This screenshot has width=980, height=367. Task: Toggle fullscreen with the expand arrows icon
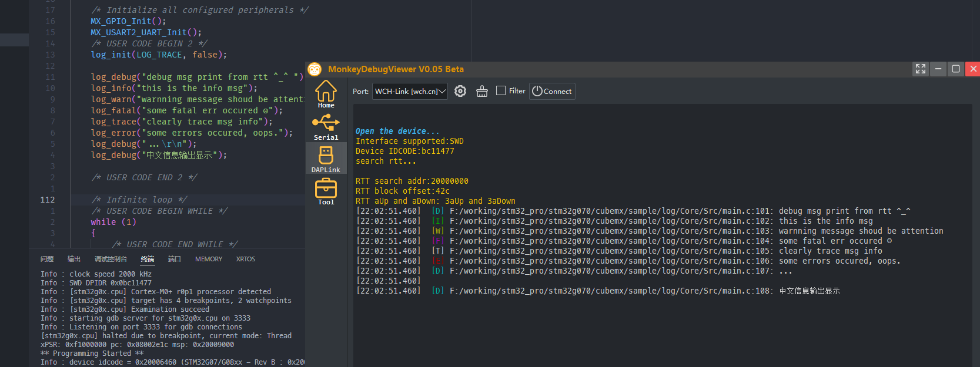[x=921, y=69]
